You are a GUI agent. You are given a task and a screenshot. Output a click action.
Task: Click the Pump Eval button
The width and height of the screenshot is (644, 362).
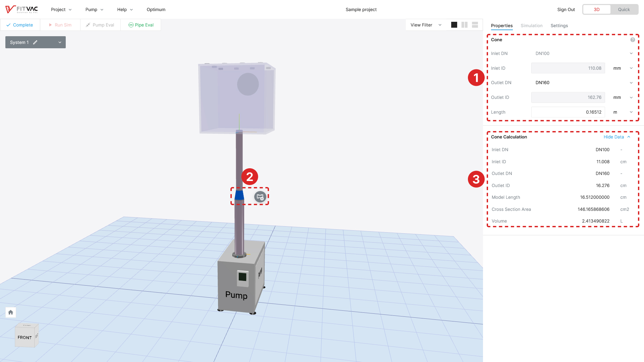point(100,25)
